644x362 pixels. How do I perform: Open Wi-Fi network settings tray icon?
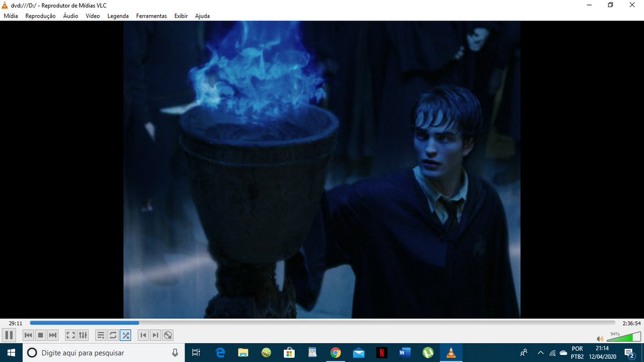(552, 352)
